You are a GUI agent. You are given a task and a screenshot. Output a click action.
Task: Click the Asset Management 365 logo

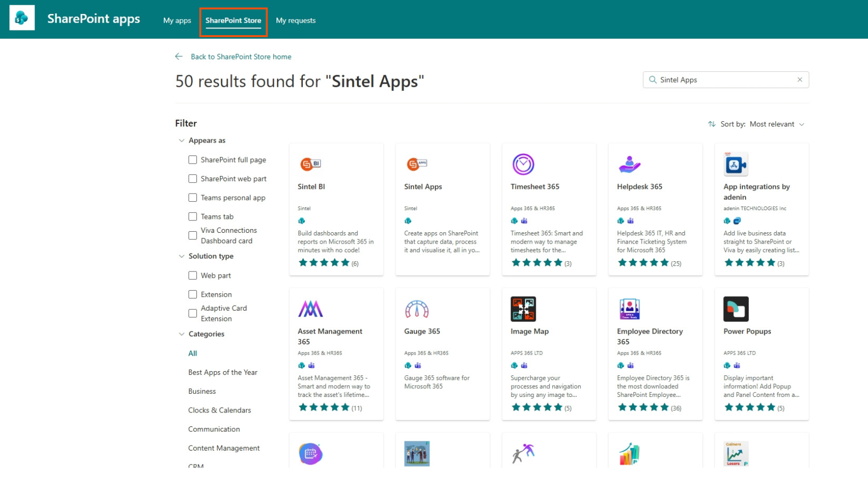click(x=311, y=309)
